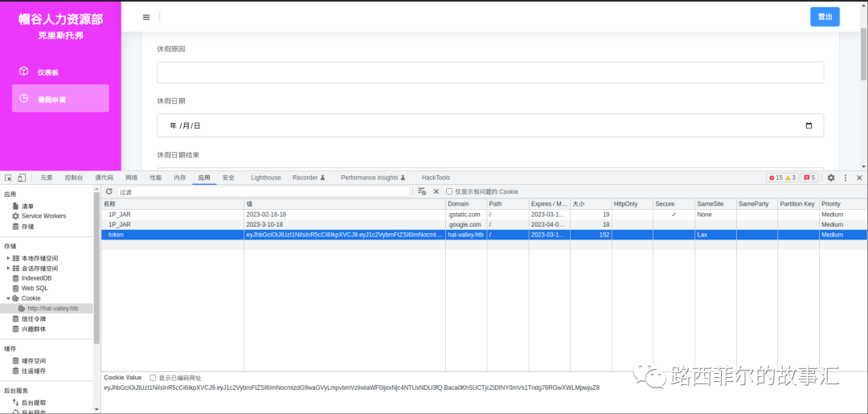Viewport: 868px width, 414px height.
Task: Select 往返缓存 in the sidebar
Action: pos(33,371)
